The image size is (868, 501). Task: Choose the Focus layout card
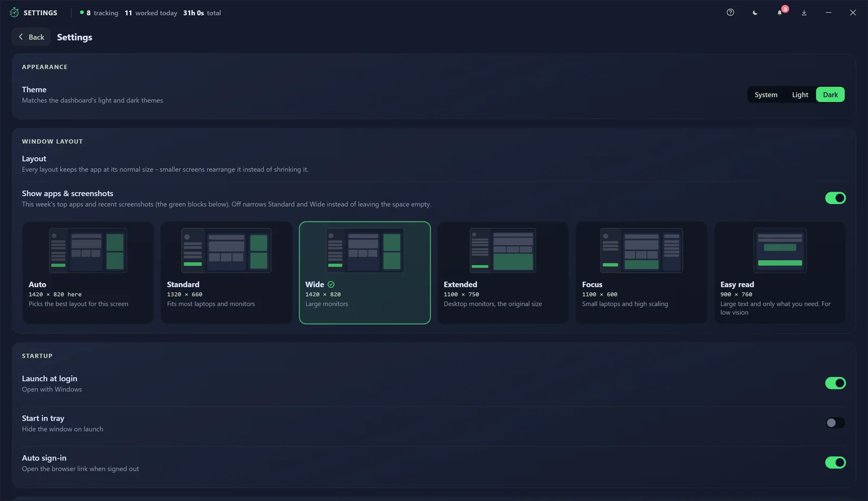point(641,273)
